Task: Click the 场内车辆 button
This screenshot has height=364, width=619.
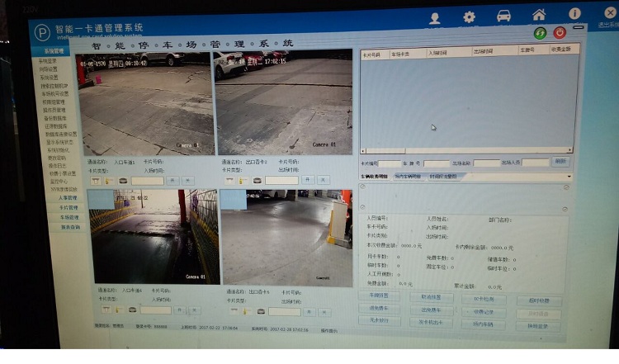Action: tap(483, 324)
